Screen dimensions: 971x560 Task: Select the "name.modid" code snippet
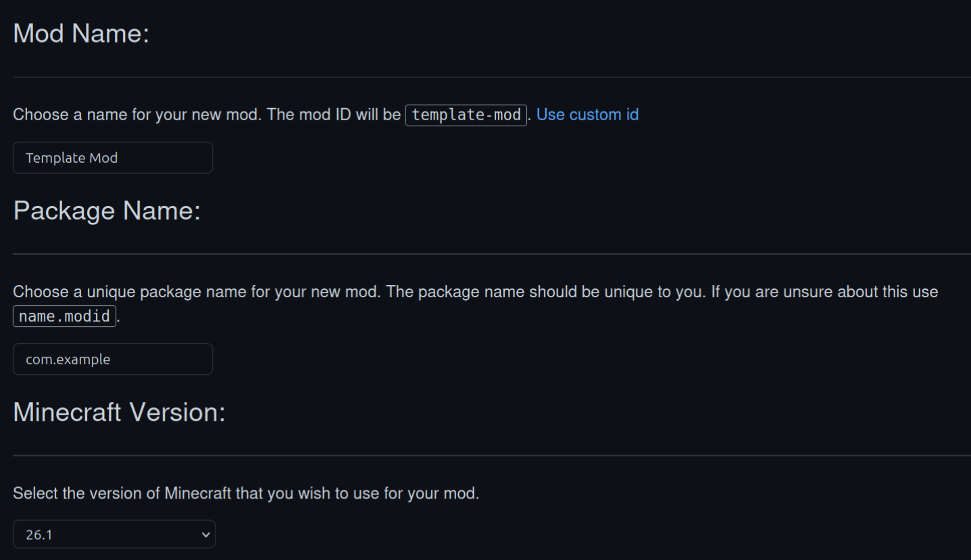[64, 315]
